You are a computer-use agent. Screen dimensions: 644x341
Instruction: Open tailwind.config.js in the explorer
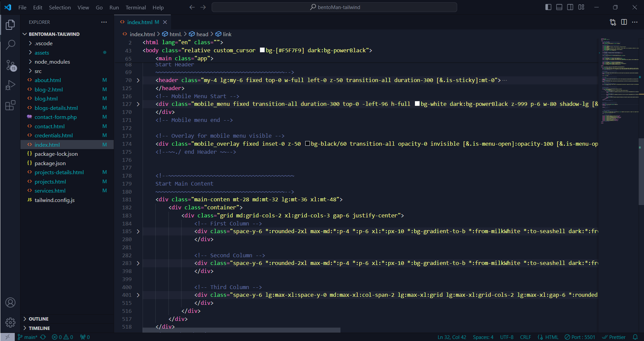(x=54, y=200)
